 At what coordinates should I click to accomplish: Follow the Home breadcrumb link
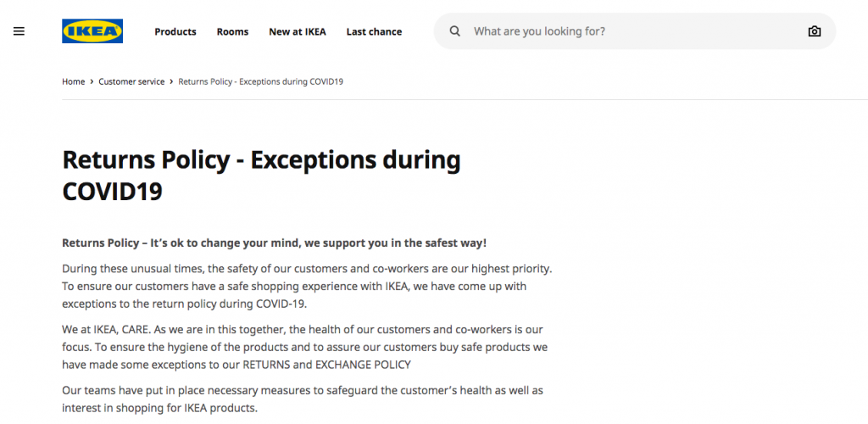pos(74,82)
